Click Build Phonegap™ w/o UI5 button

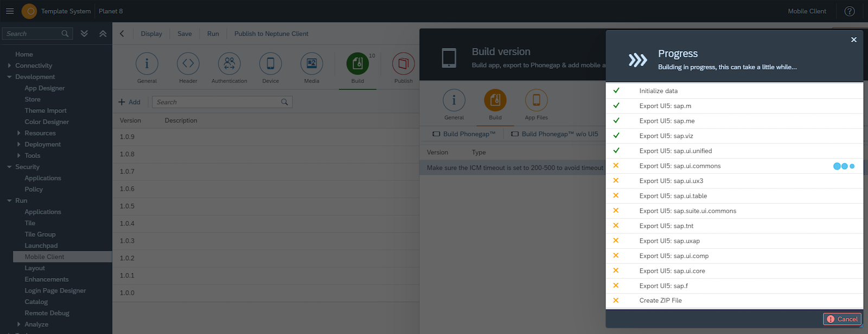[x=554, y=134]
